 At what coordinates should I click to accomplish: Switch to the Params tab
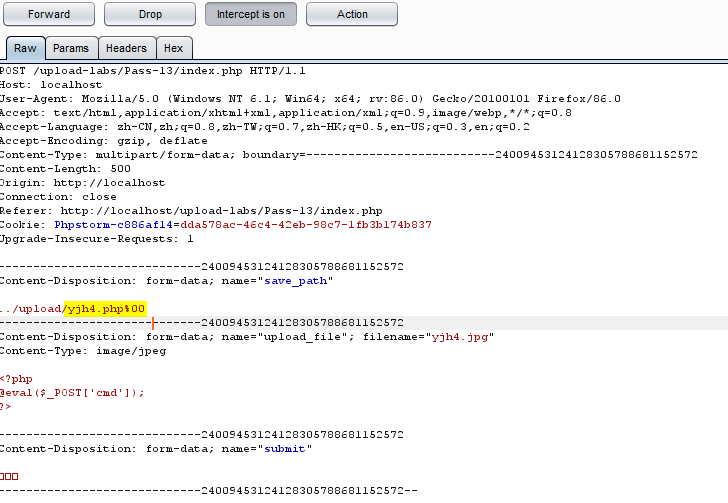71,48
